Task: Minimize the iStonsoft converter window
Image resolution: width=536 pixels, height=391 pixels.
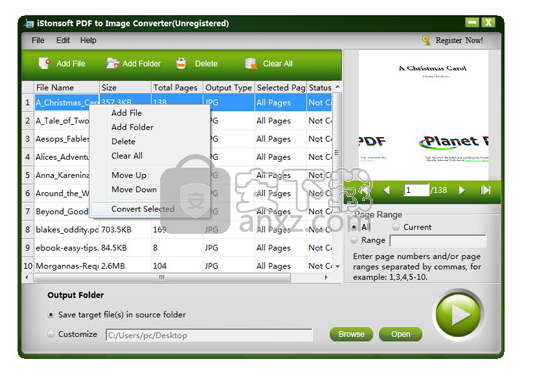Action: 472,23
